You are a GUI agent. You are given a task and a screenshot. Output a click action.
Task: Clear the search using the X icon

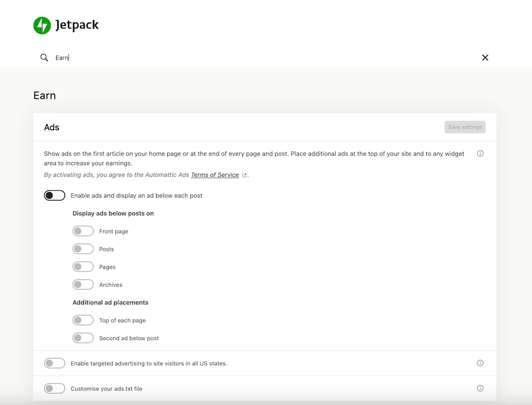coord(485,57)
